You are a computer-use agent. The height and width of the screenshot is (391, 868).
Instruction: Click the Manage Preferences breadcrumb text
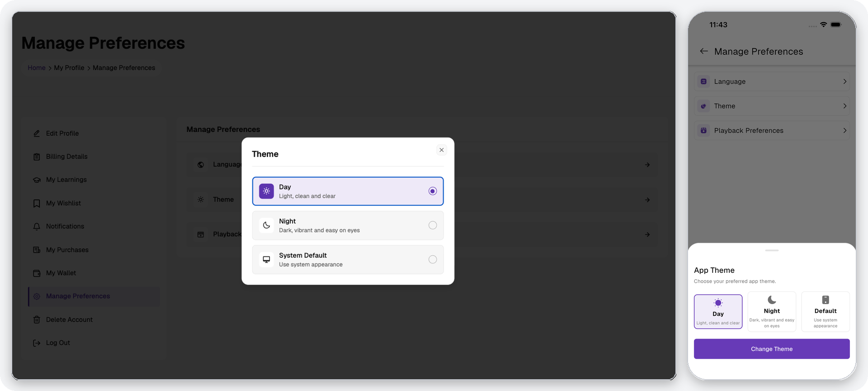tap(124, 68)
